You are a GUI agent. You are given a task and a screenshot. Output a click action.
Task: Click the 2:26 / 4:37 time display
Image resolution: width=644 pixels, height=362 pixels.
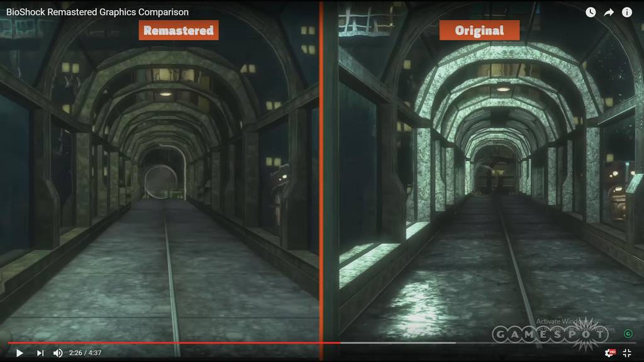tap(85, 353)
